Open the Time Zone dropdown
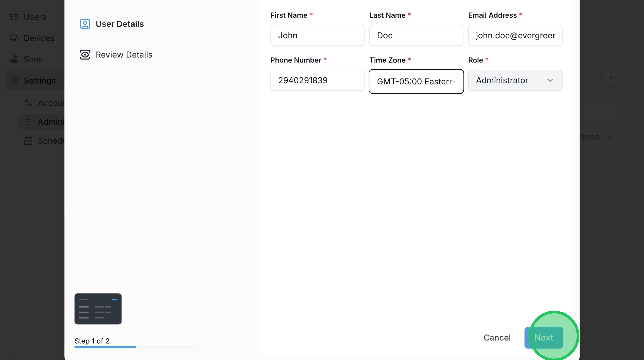The image size is (644, 360). coord(416,81)
